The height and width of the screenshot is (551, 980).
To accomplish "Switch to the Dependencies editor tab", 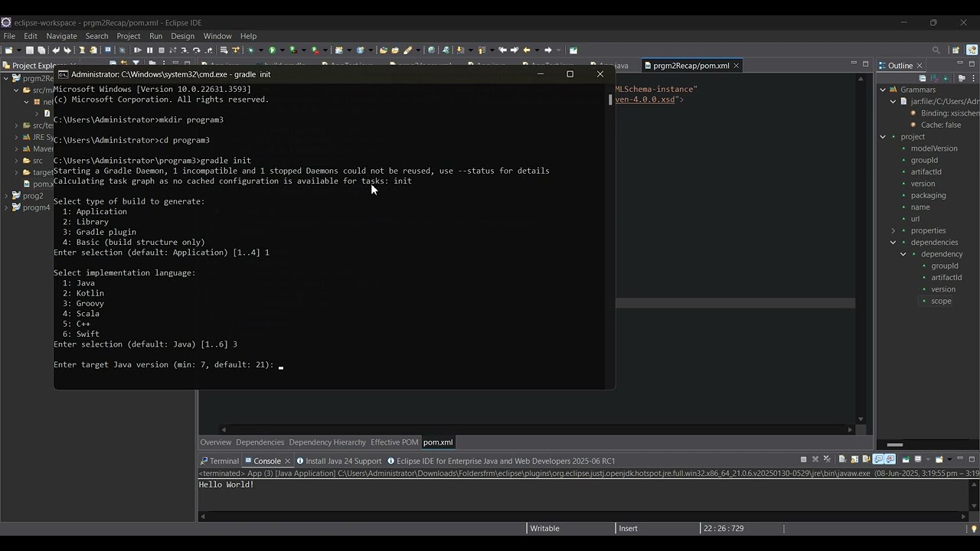I will point(260,442).
